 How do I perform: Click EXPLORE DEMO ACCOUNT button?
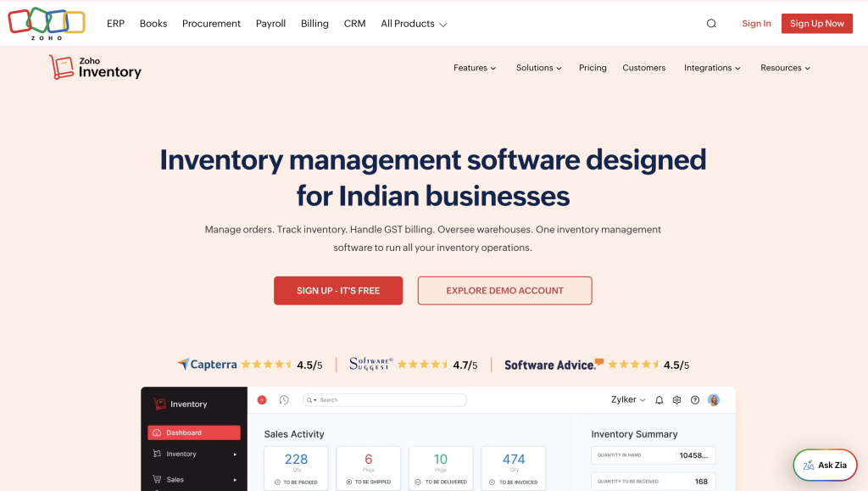(505, 291)
